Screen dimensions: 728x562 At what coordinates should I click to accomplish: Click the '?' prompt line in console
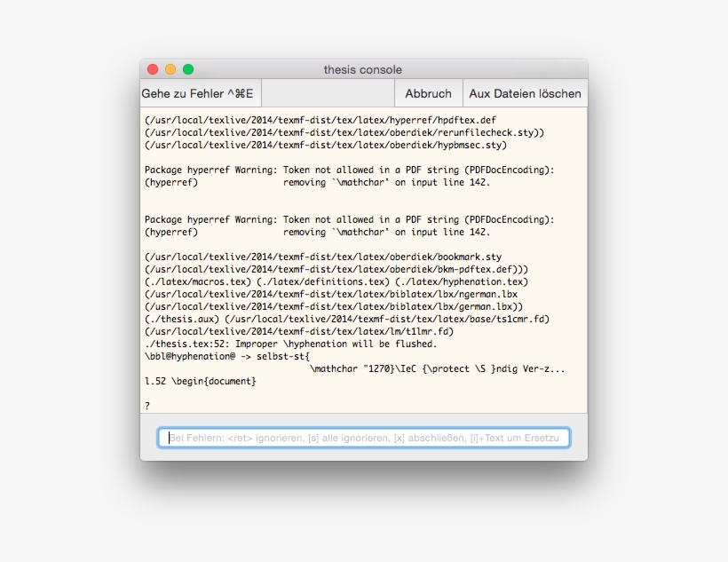147,406
